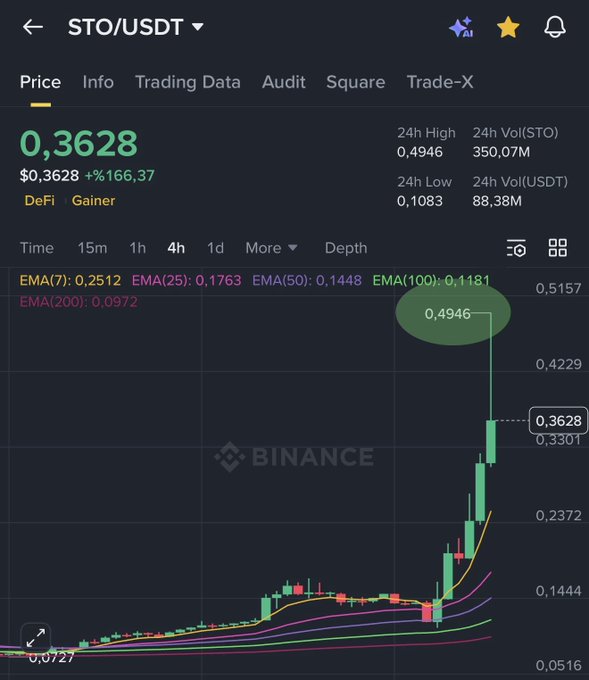Image resolution: width=589 pixels, height=680 pixels.
Task: Tap the 0,0516 price axis label
Action: (x=558, y=665)
